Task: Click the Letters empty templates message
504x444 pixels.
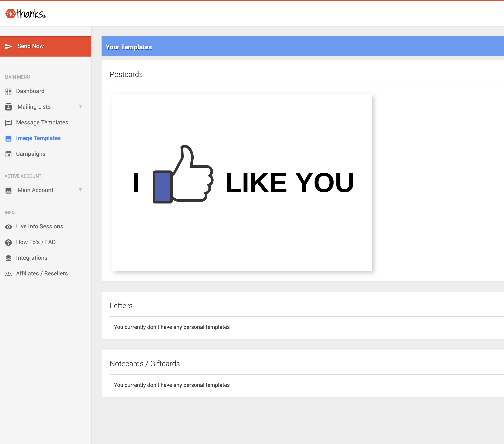Action: [172, 327]
